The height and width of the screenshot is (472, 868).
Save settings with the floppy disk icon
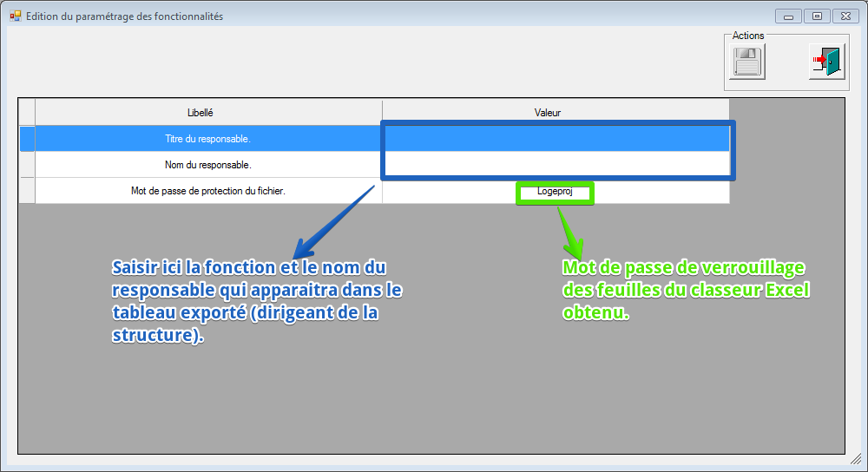746,62
